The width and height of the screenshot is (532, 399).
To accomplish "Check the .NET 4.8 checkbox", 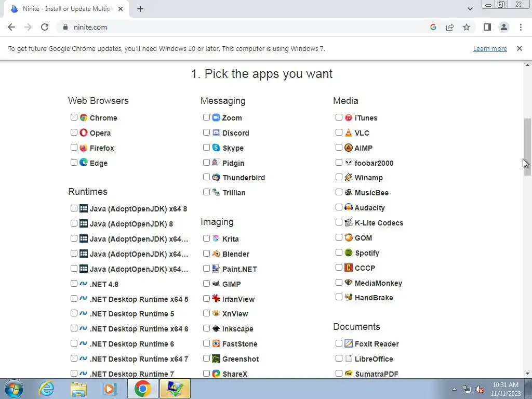I will (74, 283).
